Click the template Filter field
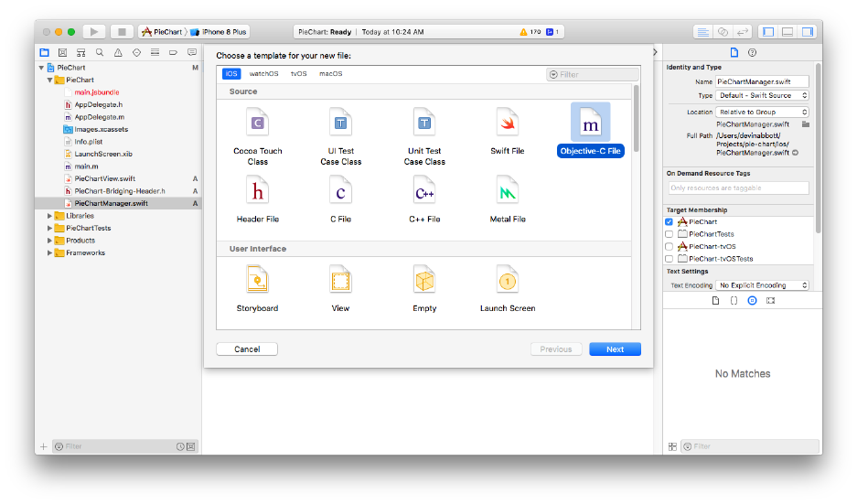Image resolution: width=857 pixels, height=504 pixels. pyautogui.click(x=593, y=74)
